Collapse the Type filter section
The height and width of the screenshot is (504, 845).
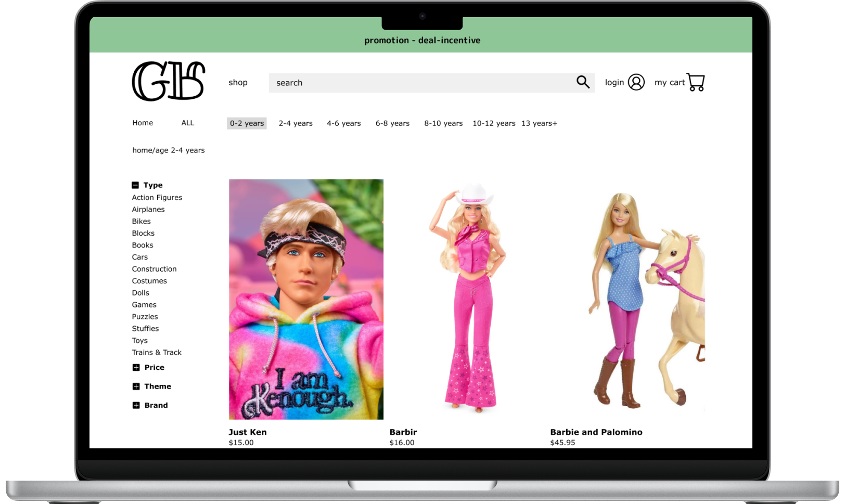click(x=135, y=185)
